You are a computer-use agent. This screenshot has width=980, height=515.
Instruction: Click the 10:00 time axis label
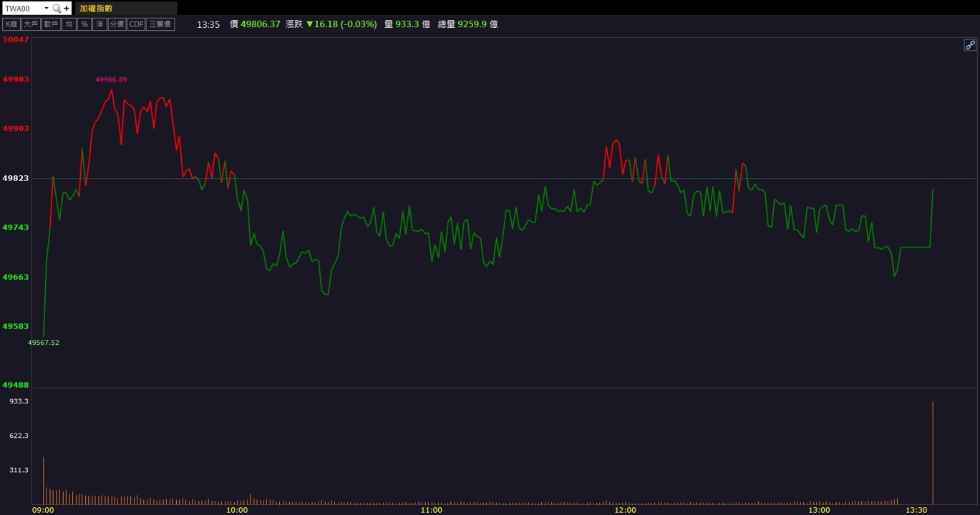pos(237,510)
